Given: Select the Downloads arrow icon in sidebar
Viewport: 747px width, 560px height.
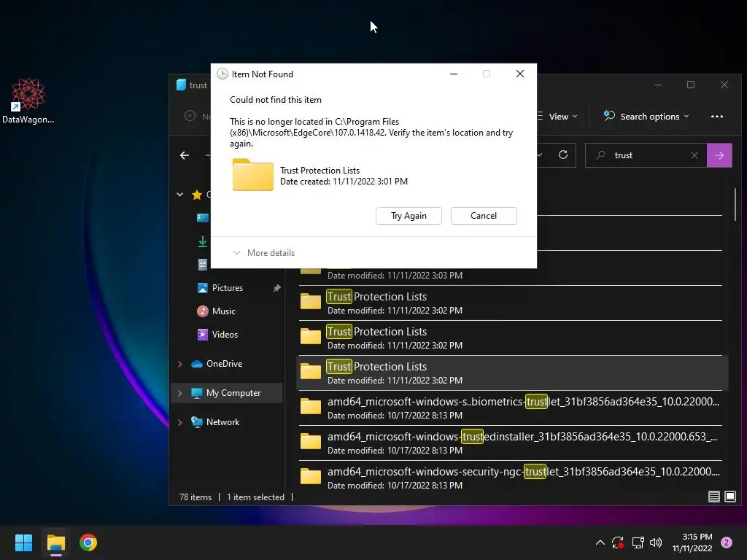Looking at the screenshot, I should 203,241.
